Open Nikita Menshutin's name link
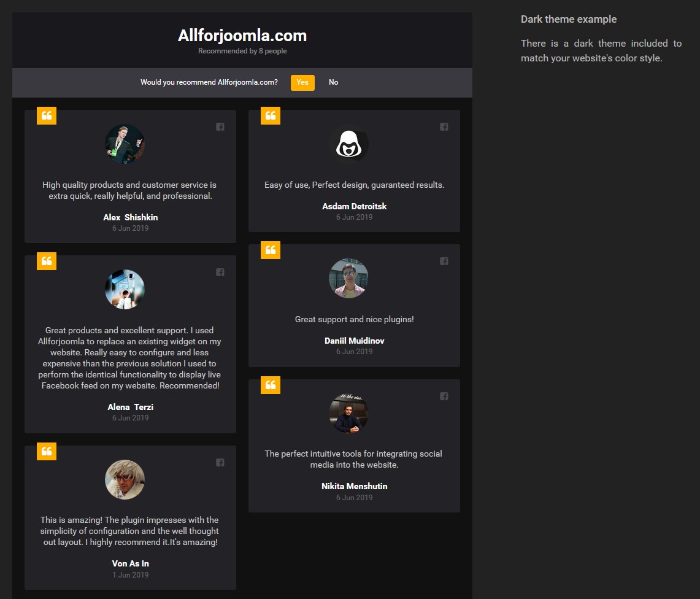Viewport: 700px width, 599px height. (x=355, y=487)
